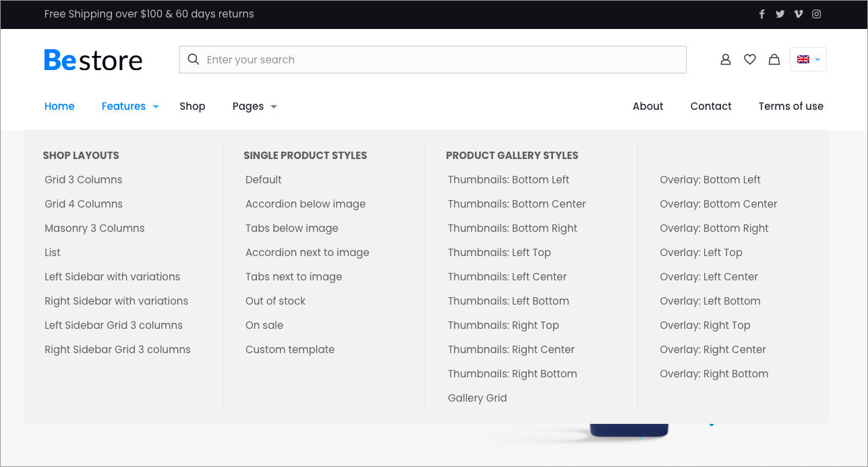
Task: Select Overlay: Bottom Left gallery
Action: pos(710,179)
